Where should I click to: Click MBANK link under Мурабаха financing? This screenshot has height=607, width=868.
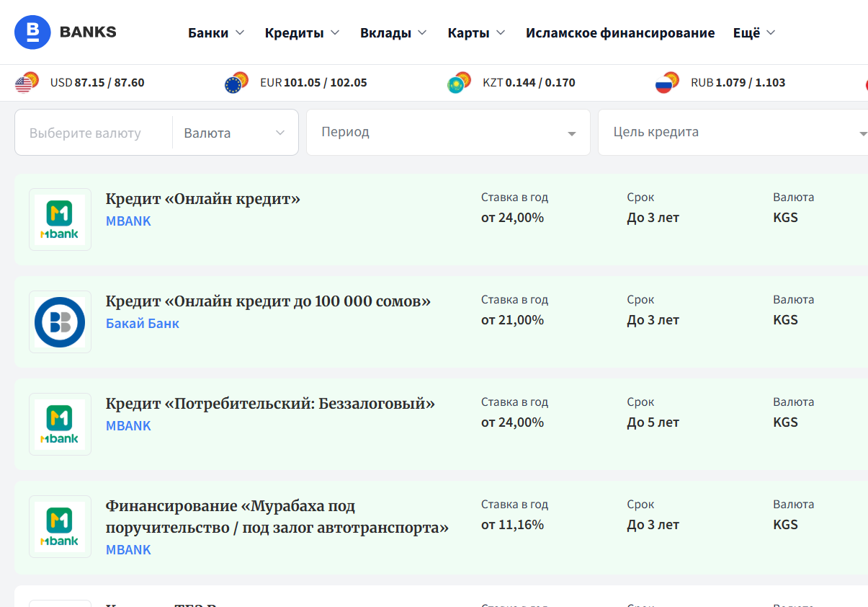(128, 550)
